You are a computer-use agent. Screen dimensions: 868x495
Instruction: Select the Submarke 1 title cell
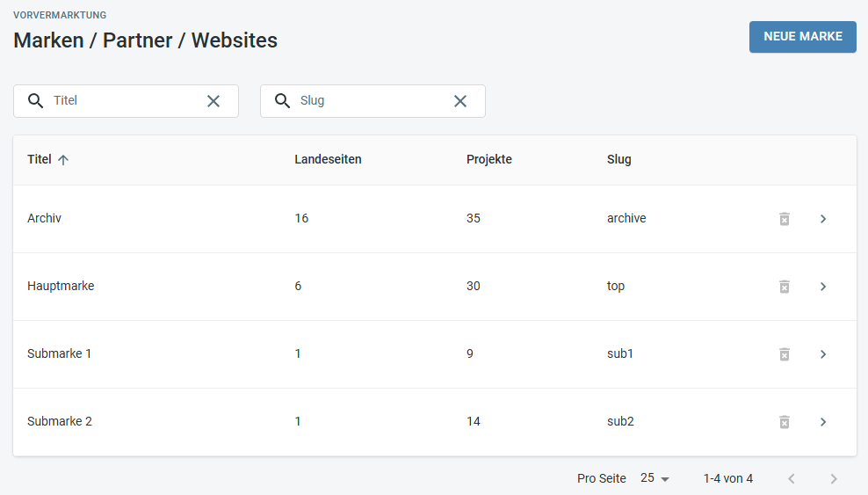tap(59, 353)
